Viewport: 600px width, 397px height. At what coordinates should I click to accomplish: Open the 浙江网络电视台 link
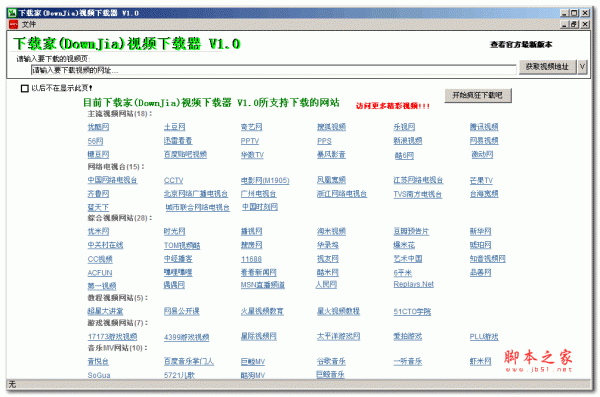coord(342,194)
